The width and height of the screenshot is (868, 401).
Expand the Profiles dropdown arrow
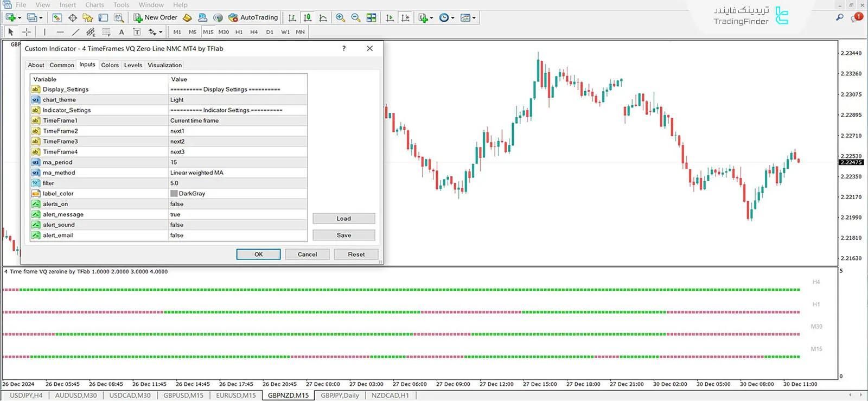41,18
